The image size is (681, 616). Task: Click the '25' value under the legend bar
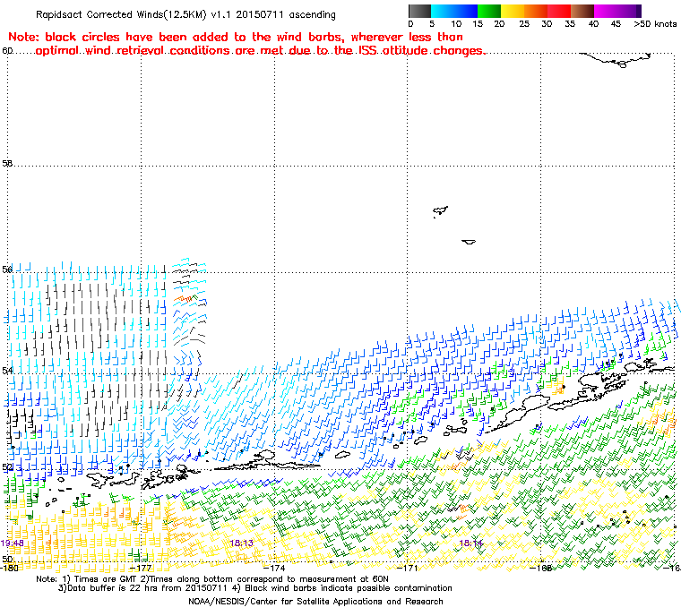524,24
